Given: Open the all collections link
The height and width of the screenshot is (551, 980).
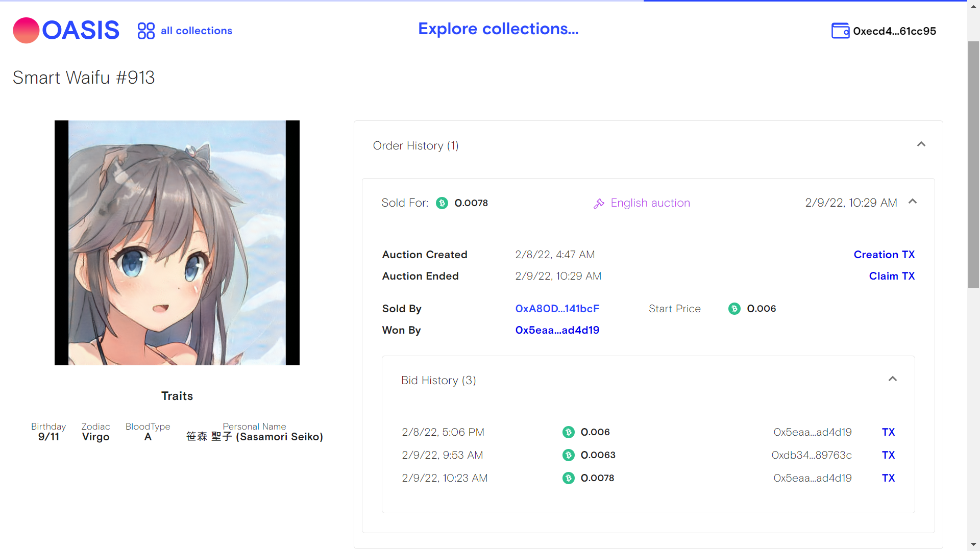Looking at the screenshot, I should [197, 31].
